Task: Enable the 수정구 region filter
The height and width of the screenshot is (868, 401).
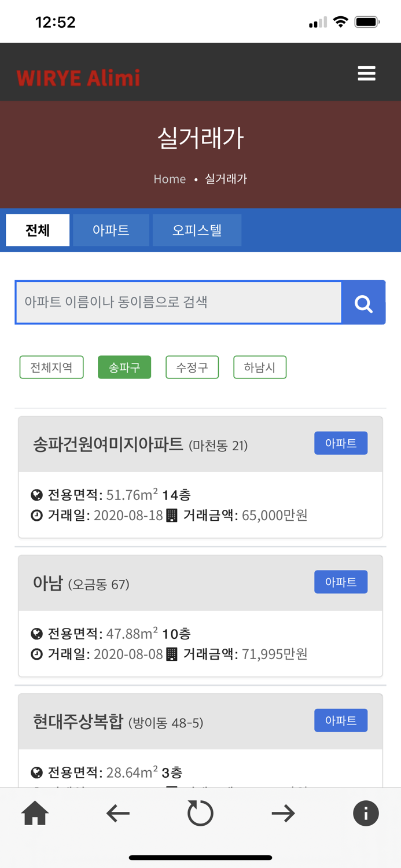Action: 192,366
